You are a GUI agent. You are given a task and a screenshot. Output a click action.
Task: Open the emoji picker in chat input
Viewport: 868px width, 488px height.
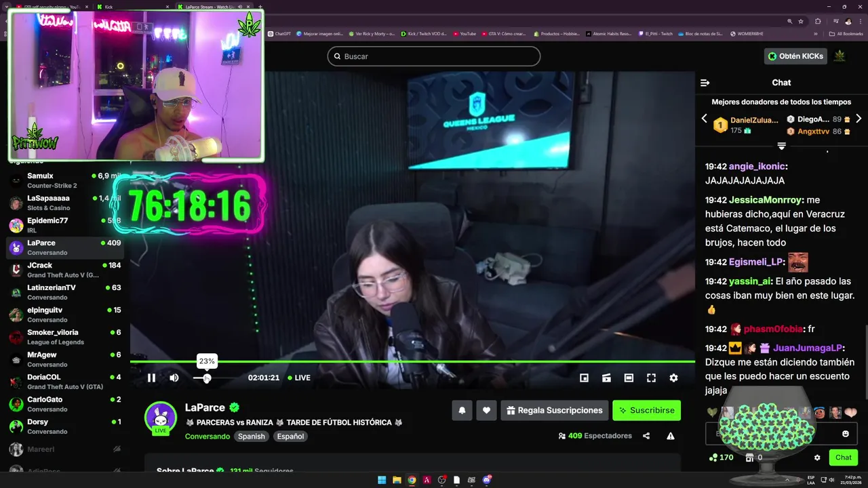coord(846,434)
